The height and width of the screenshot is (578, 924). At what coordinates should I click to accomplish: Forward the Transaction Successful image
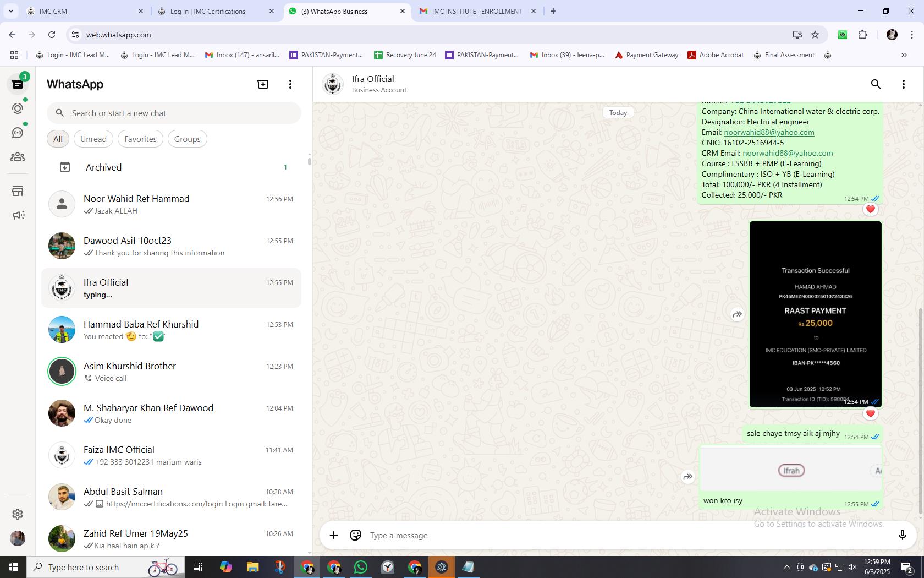(737, 314)
